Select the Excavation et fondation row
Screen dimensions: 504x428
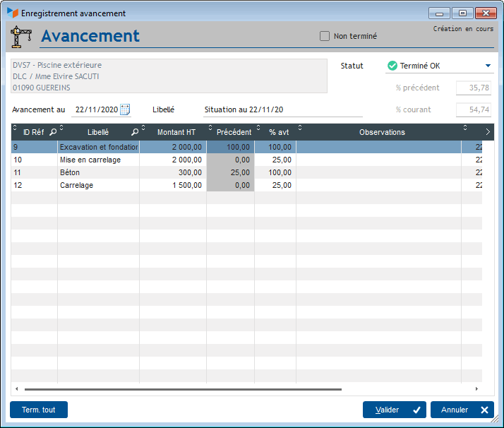pyautogui.click(x=98, y=147)
